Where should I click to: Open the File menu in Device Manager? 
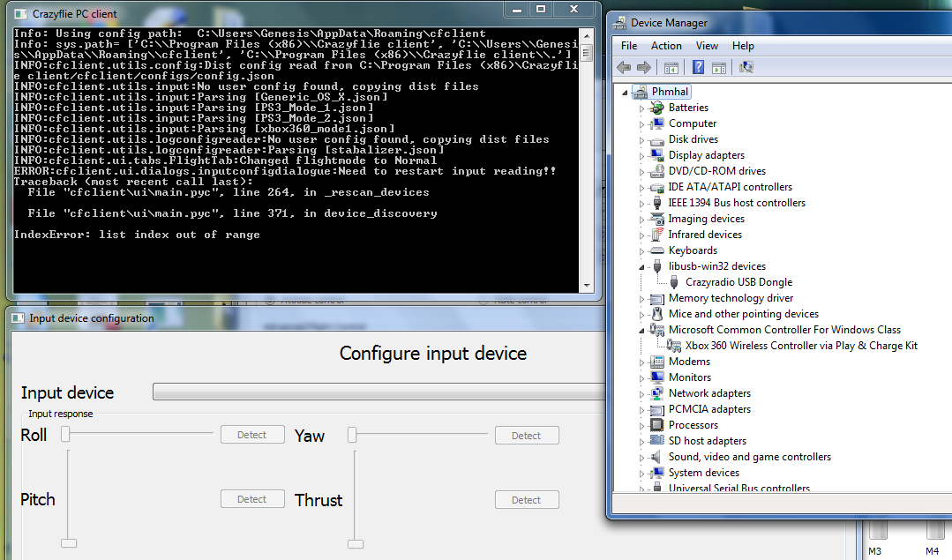[629, 46]
